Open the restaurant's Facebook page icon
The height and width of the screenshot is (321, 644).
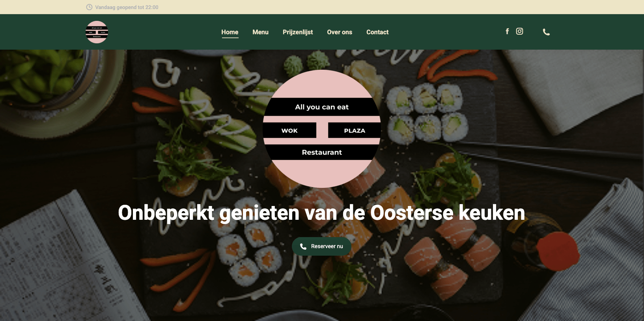coord(507,31)
